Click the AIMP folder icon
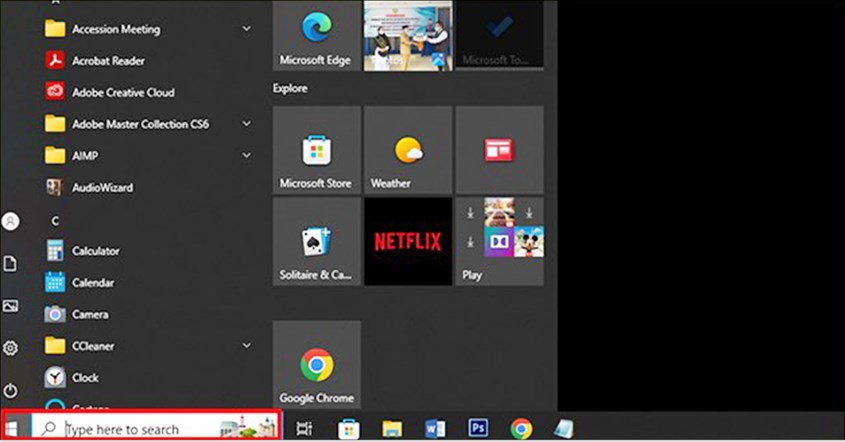Viewport: 845px width, 442px height. (x=55, y=156)
